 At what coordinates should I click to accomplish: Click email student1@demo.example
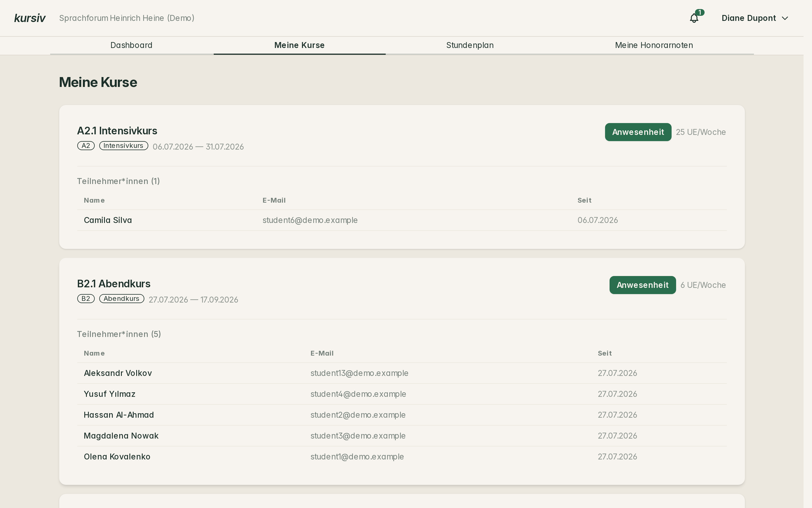click(357, 457)
